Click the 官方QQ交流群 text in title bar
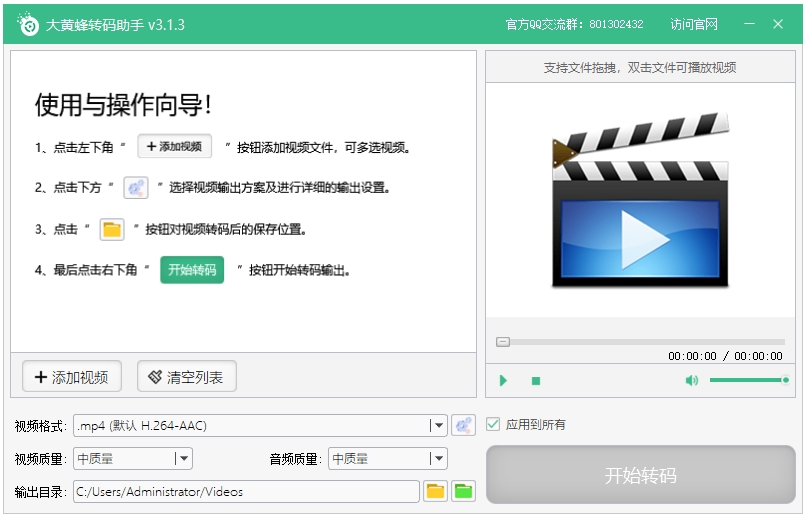The height and width of the screenshot is (518, 806). 574,24
